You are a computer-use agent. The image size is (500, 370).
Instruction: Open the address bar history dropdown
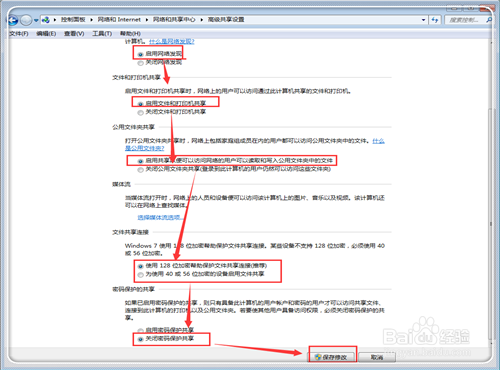coord(423,20)
